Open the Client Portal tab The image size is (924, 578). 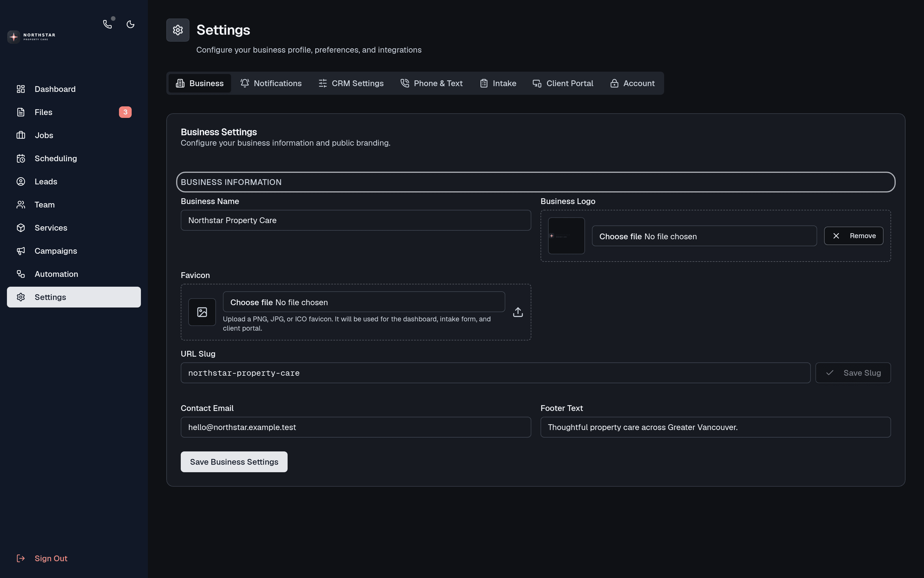(563, 83)
